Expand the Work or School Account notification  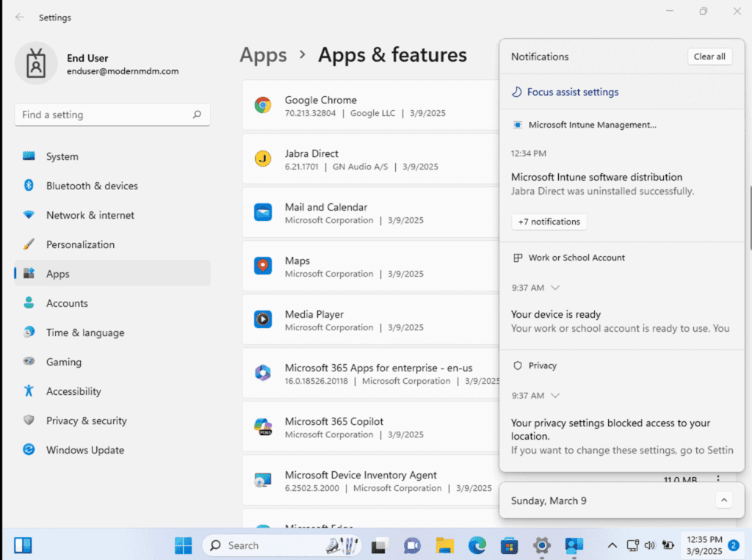point(555,288)
